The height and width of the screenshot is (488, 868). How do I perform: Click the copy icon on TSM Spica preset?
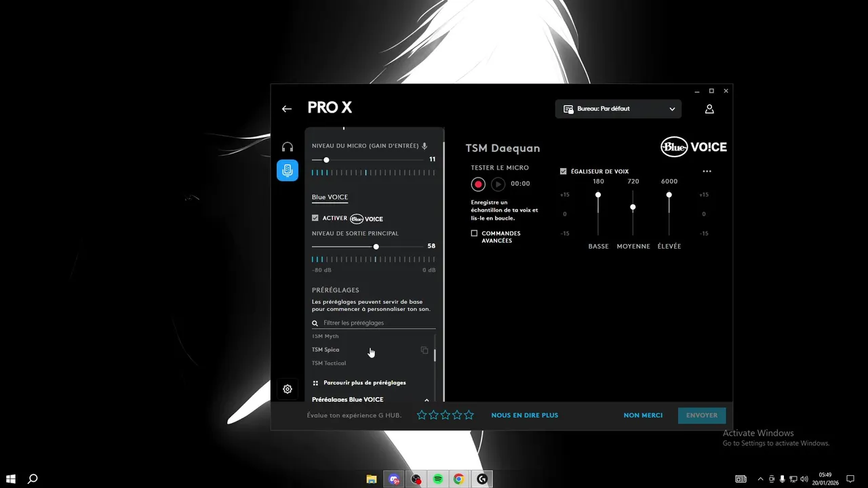coord(425,350)
